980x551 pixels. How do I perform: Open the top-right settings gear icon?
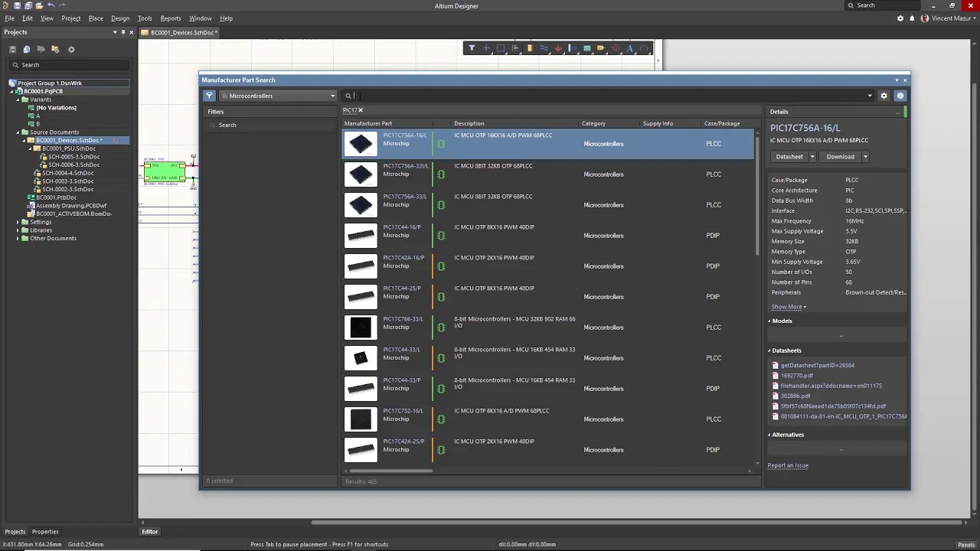click(900, 18)
